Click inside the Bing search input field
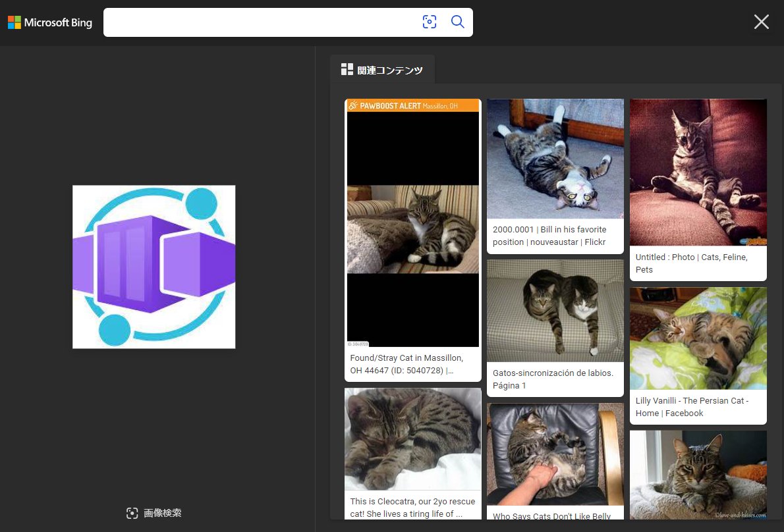The image size is (784, 532). (x=264, y=22)
